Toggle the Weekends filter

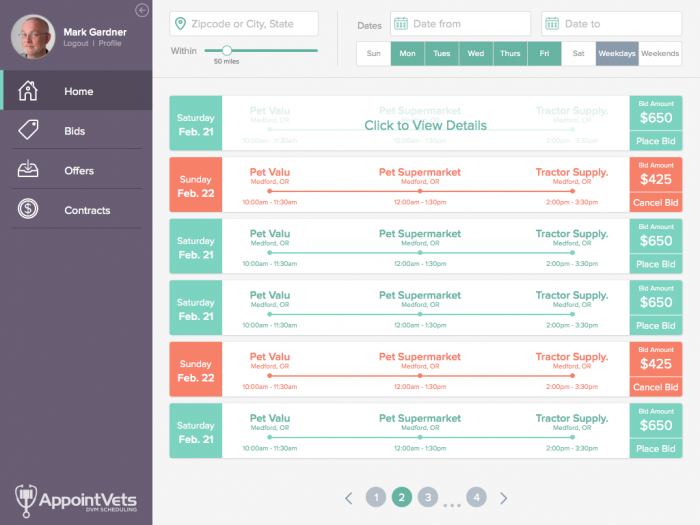pos(660,54)
